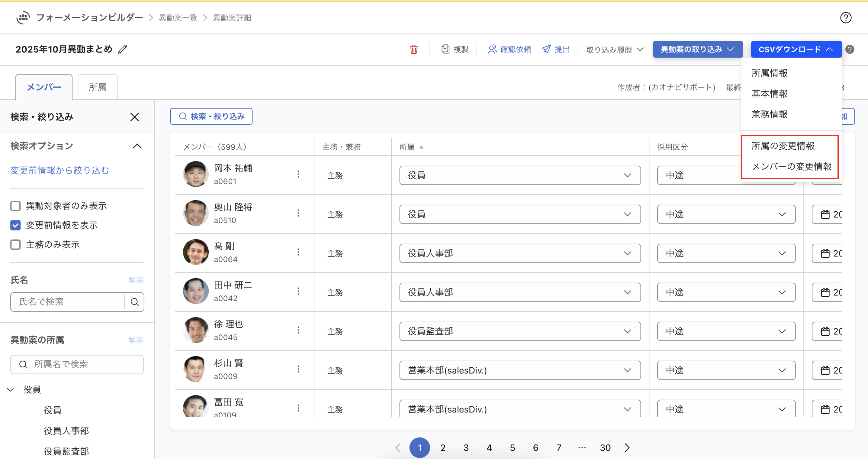
Task: Click the 変更前情報から絞り込む link
Action: (59, 170)
